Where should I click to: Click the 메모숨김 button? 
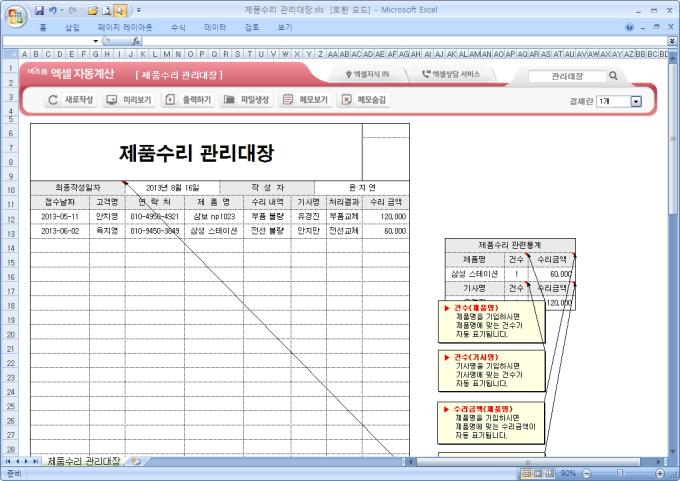point(364,100)
